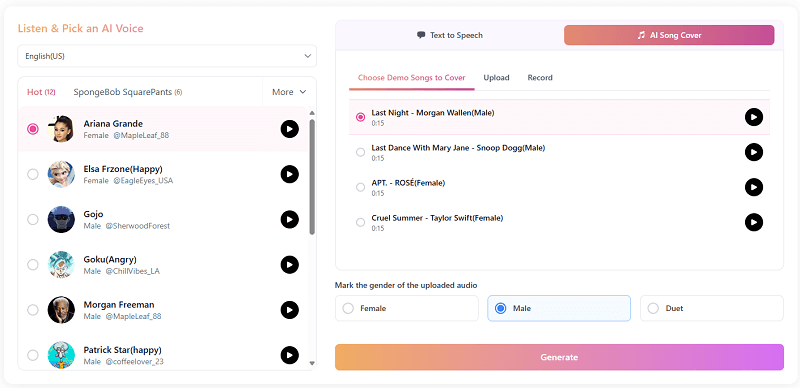This screenshot has height=388, width=800.
Task: Open the Record tab
Action: (540, 78)
